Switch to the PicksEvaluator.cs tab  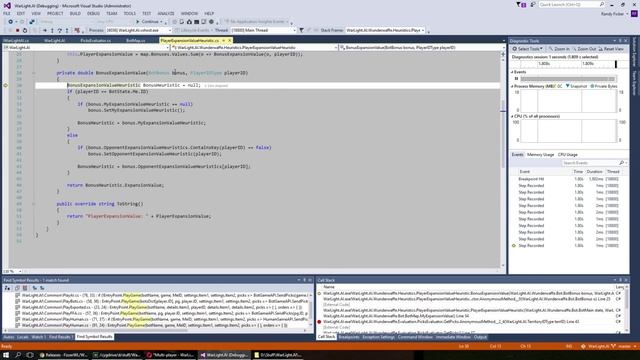coord(96,40)
